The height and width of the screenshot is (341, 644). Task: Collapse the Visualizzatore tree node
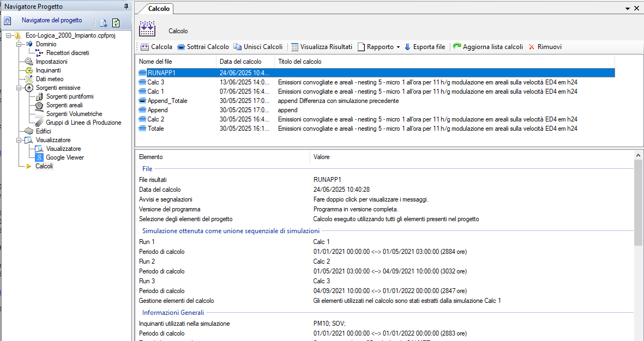click(19, 140)
